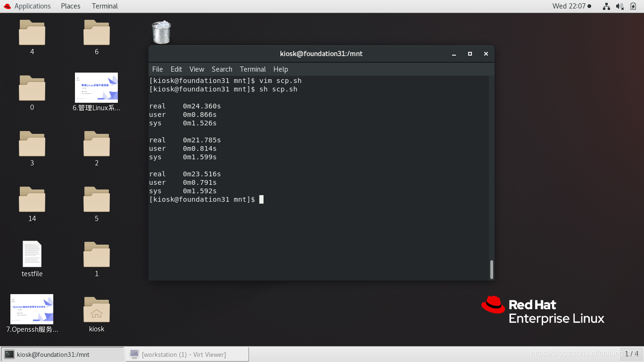
Task: Open the terminal File menu
Action: (x=157, y=69)
